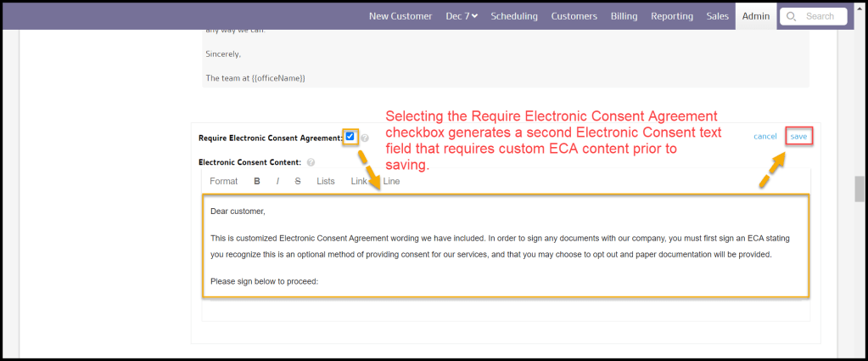Go to the Billing menu
This screenshot has width=868, height=361.
624,16
